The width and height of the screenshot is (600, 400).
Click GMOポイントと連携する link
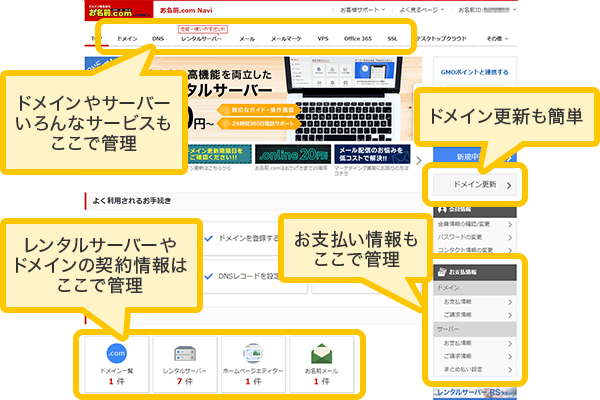tap(474, 72)
